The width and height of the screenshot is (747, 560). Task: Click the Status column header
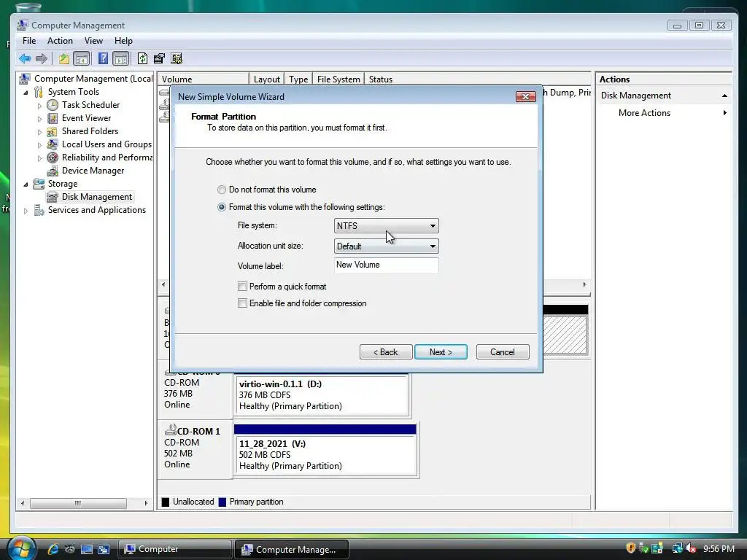(x=381, y=79)
